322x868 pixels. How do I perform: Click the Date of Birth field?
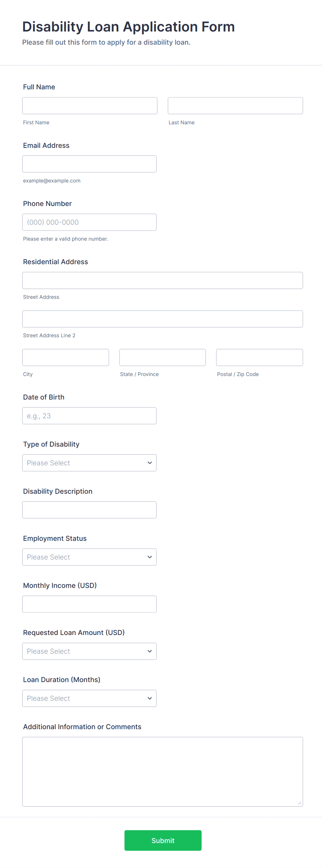coord(89,416)
